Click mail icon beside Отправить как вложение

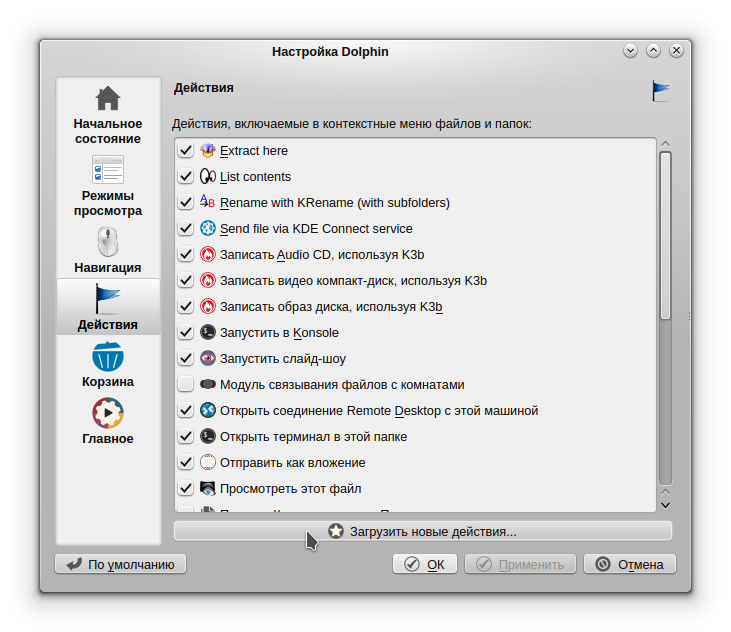coord(207,462)
